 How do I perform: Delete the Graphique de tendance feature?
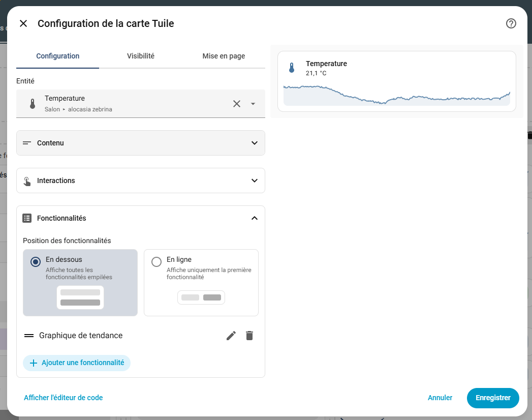(x=249, y=336)
